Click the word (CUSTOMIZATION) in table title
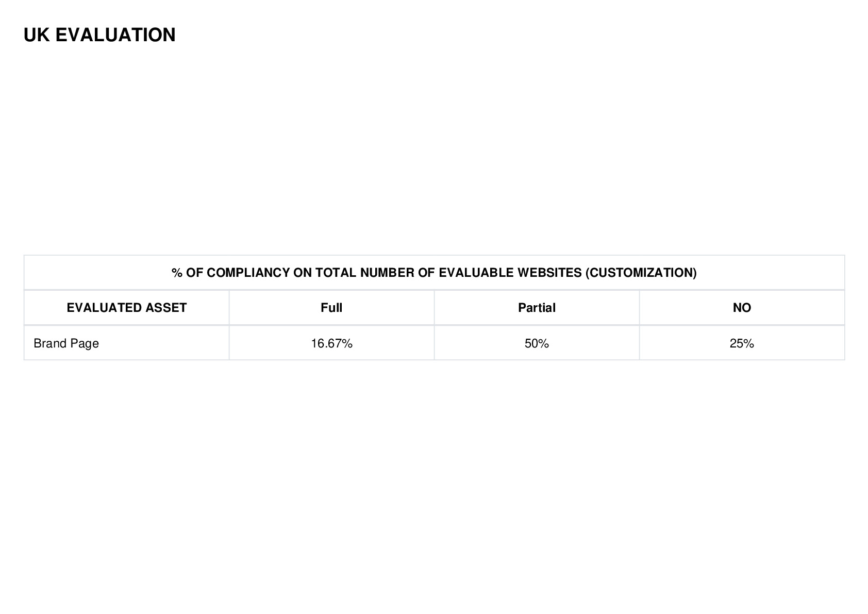The image size is (868, 614). [641, 273]
